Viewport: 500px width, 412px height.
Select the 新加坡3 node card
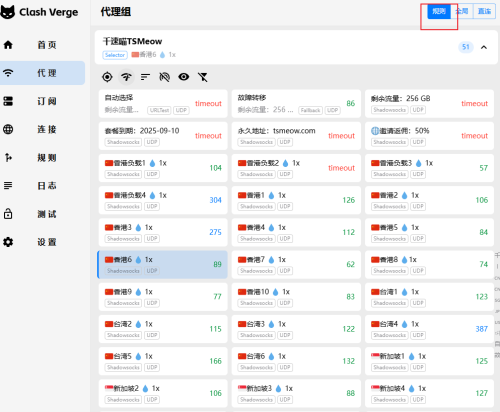click(x=296, y=393)
